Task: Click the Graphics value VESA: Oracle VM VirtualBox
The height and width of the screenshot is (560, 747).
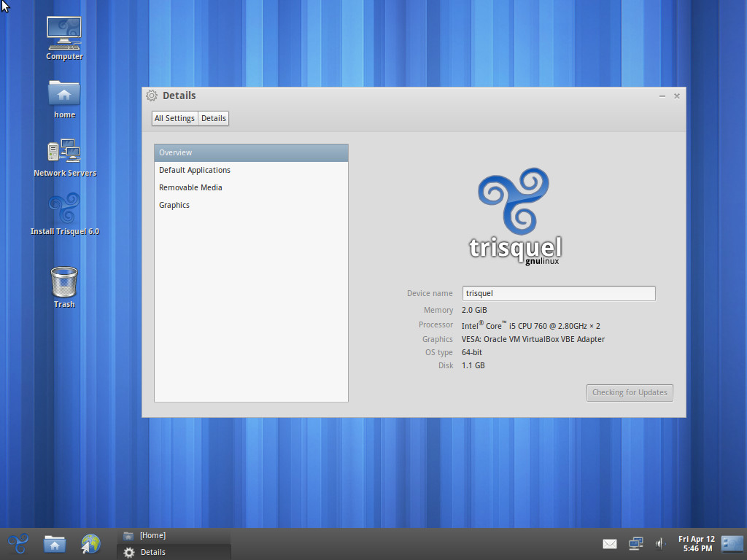Action: tap(533, 339)
